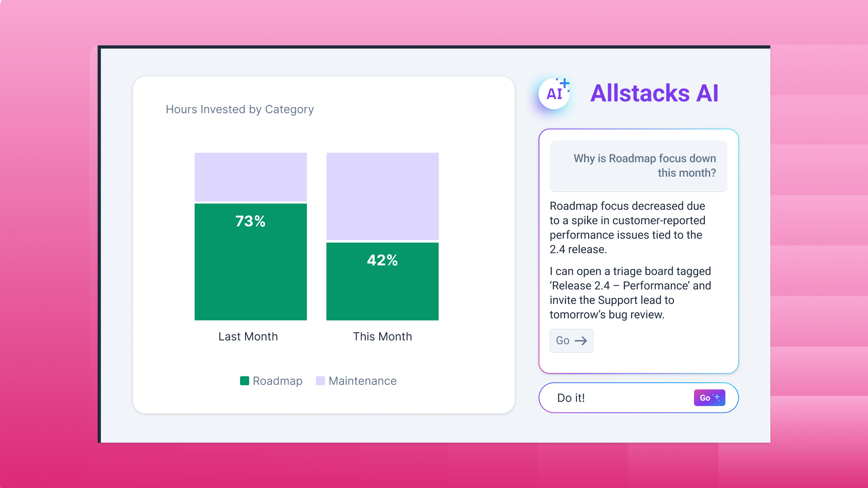Screen dimensions: 868x488
Task: Click the Allstacks AI sparkle logo icon
Action: click(554, 94)
